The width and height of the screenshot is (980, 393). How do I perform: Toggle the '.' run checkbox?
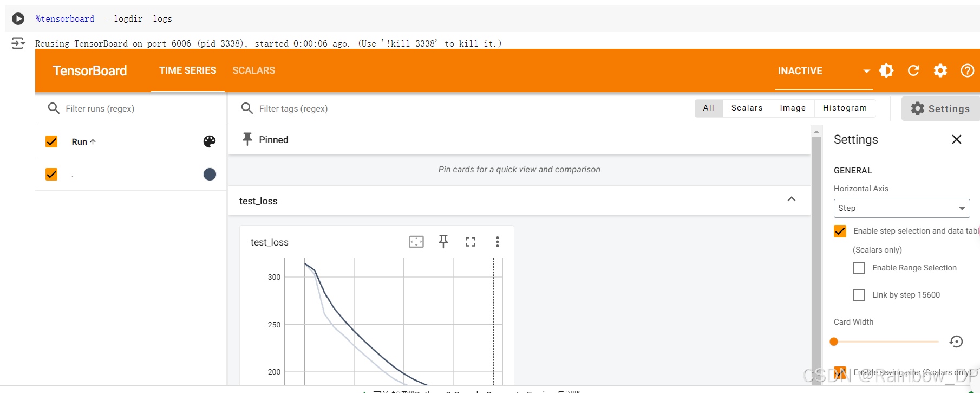click(x=51, y=174)
